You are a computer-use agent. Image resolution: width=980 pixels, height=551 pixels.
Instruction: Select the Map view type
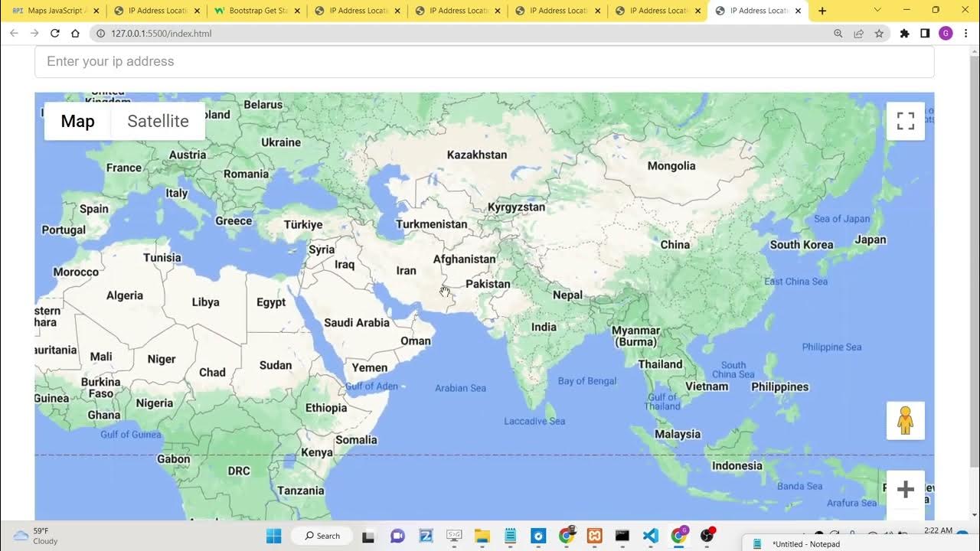(77, 121)
